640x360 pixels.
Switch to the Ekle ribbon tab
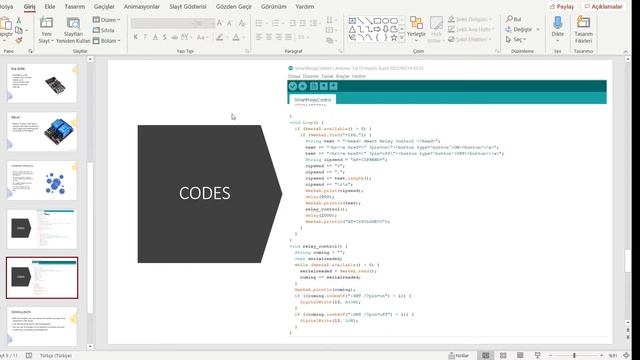pyautogui.click(x=50, y=7)
